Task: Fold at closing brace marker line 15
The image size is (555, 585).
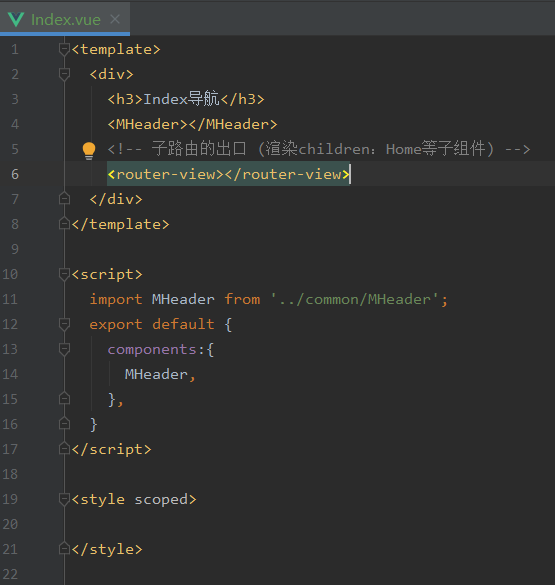Action: (x=64, y=399)
